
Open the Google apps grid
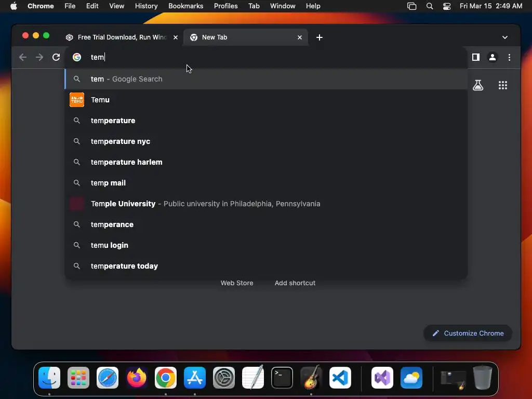point(503,85)
